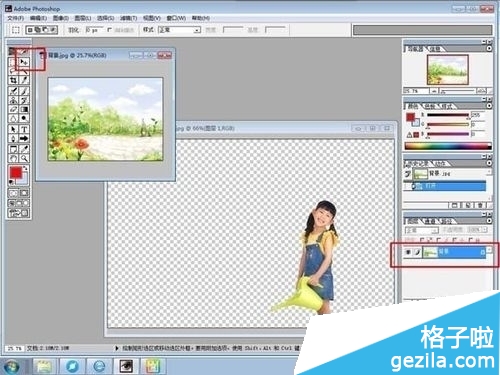The height and width of the screenshot is (375, 500).
Task: Click the zoom out button in Navigator
Action: 434,91
